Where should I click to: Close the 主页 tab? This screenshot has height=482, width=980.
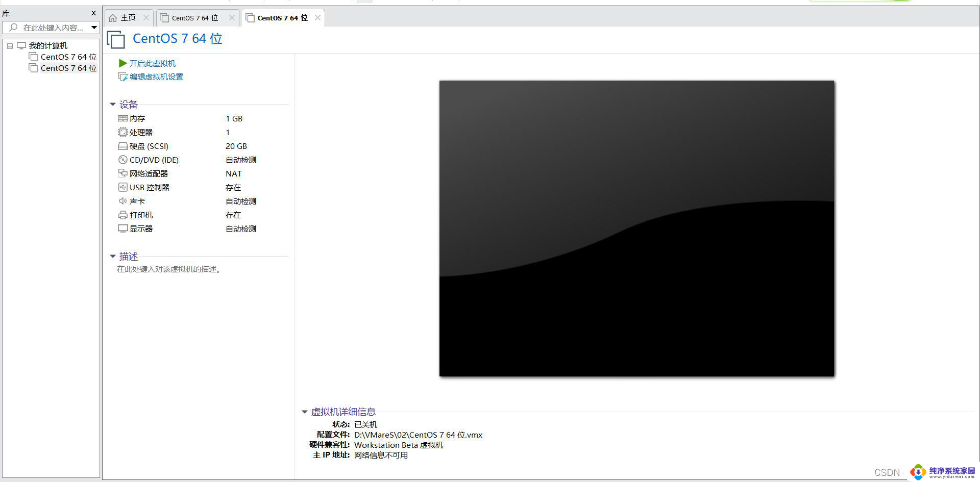pyautogui.click(x=146, y=18)
